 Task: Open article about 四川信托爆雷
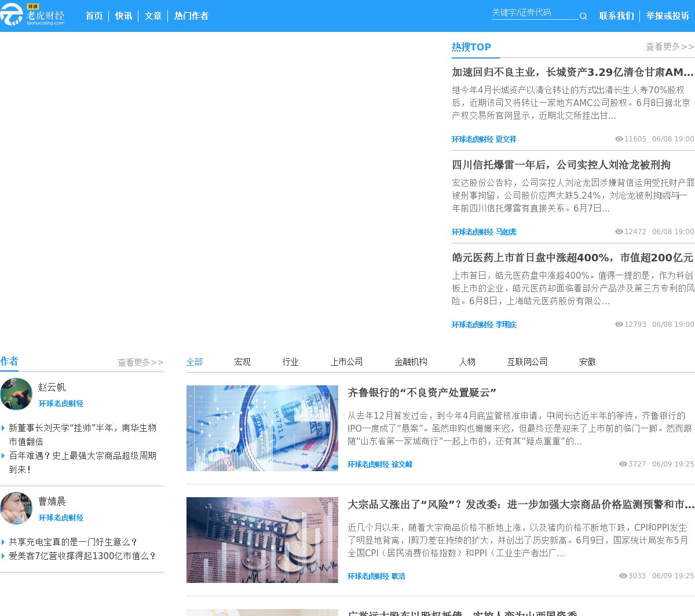click(x=561, y=165)
